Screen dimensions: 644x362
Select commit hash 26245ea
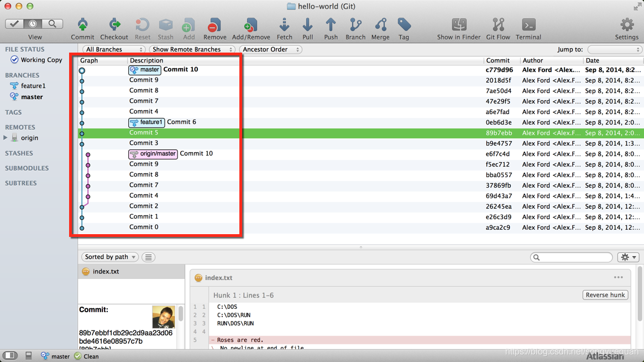pyautogui.click(x=499, y=206)
